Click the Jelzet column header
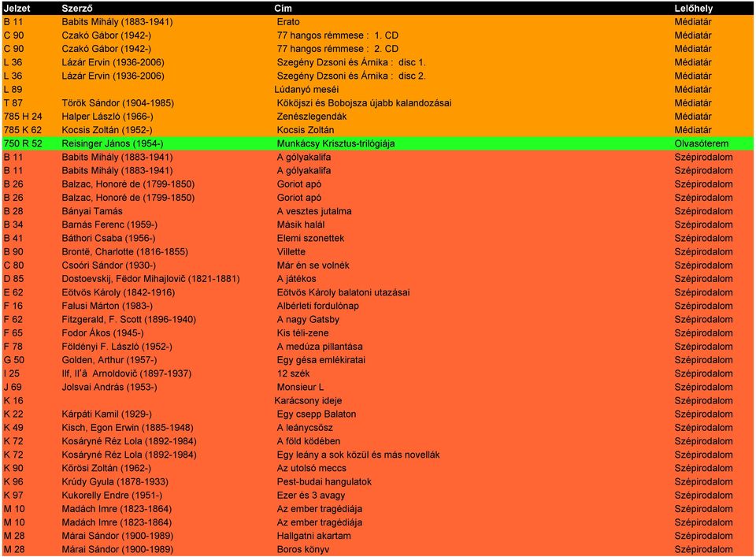Viewport: 756px width, 557px height. [17, 8]
